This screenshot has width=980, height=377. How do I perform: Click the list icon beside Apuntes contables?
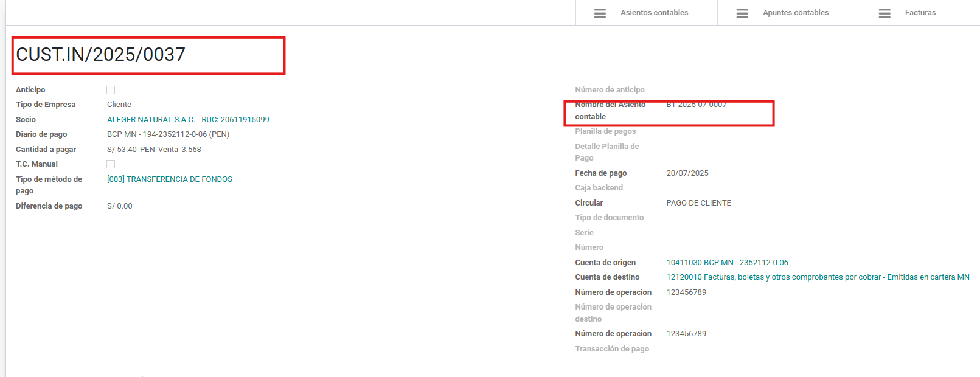pyautogui.click(x=742, y=13)
